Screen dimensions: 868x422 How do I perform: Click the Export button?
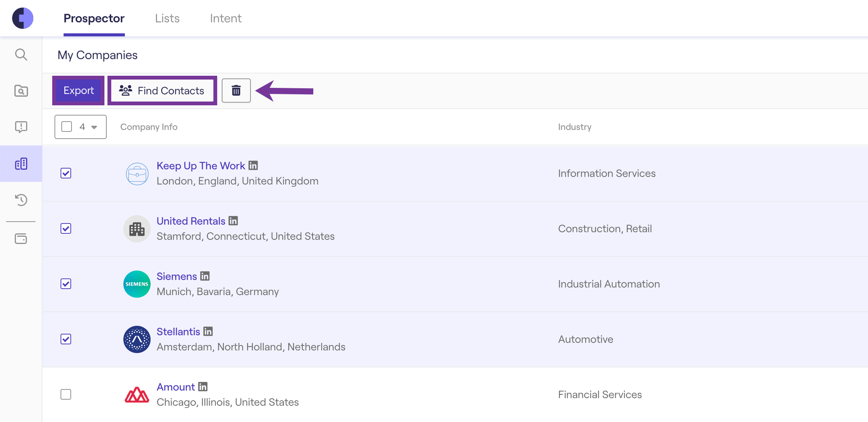click(78, 91)
